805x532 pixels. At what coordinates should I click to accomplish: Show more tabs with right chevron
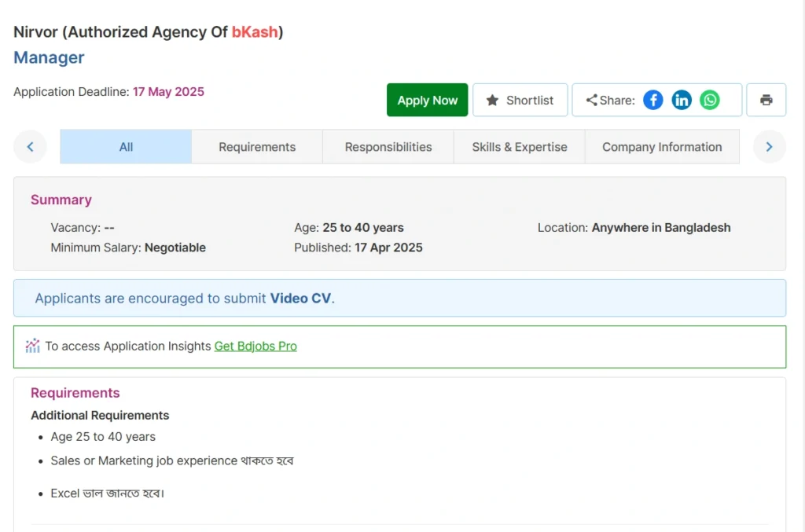pos(769,147)
